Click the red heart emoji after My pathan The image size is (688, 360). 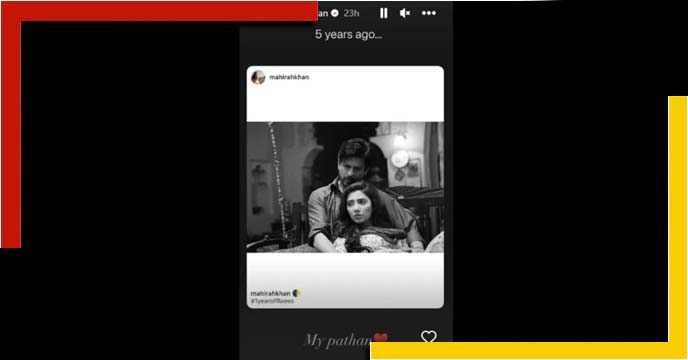coord(380,338)
